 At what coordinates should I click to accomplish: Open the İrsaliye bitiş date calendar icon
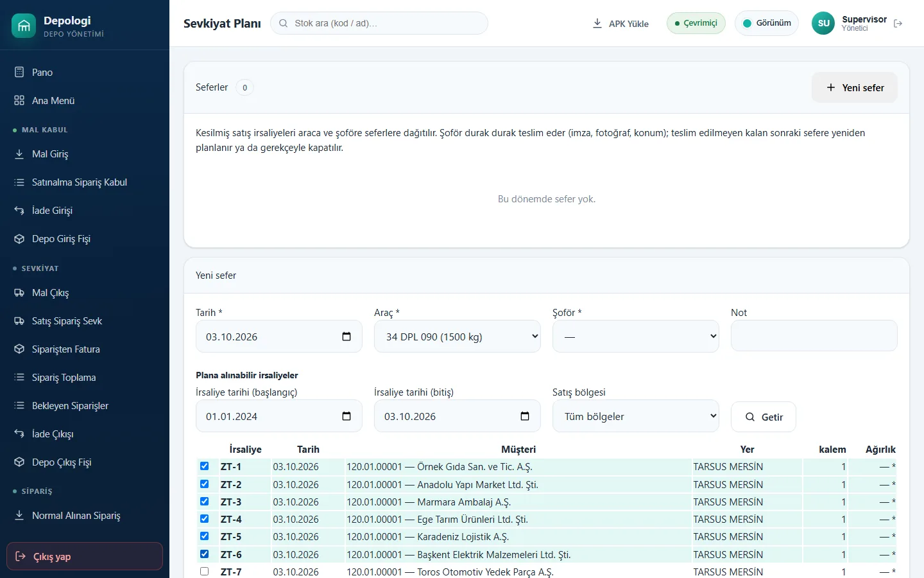tap(525, 416)
